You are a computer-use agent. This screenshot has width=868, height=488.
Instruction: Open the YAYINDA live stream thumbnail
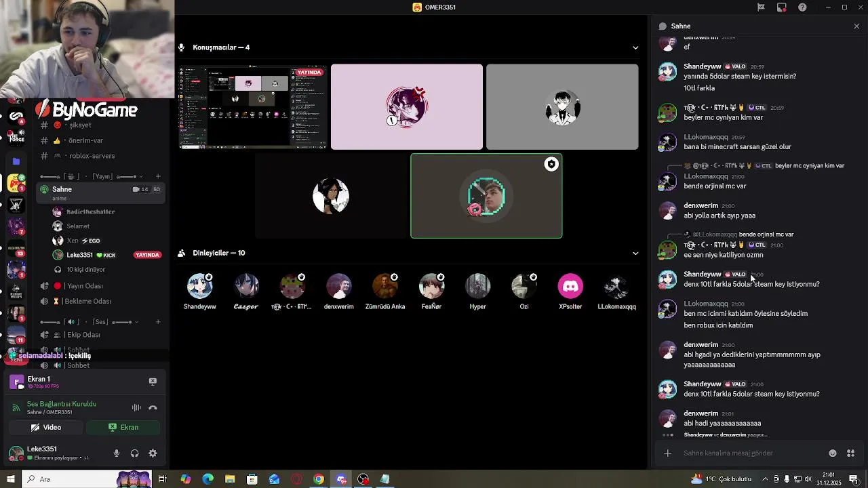252,107
